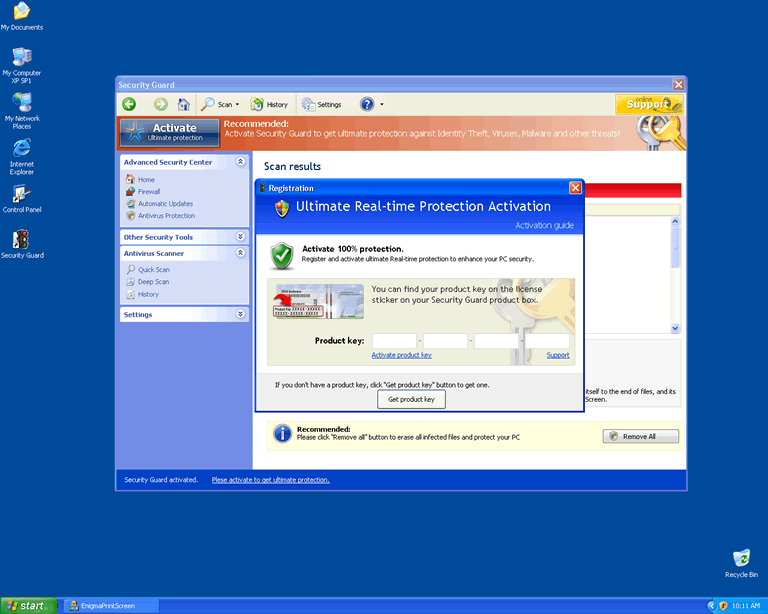This screenshot has height=614, width=768.
Task: Open the blue Help question icon
Action: 367,104
